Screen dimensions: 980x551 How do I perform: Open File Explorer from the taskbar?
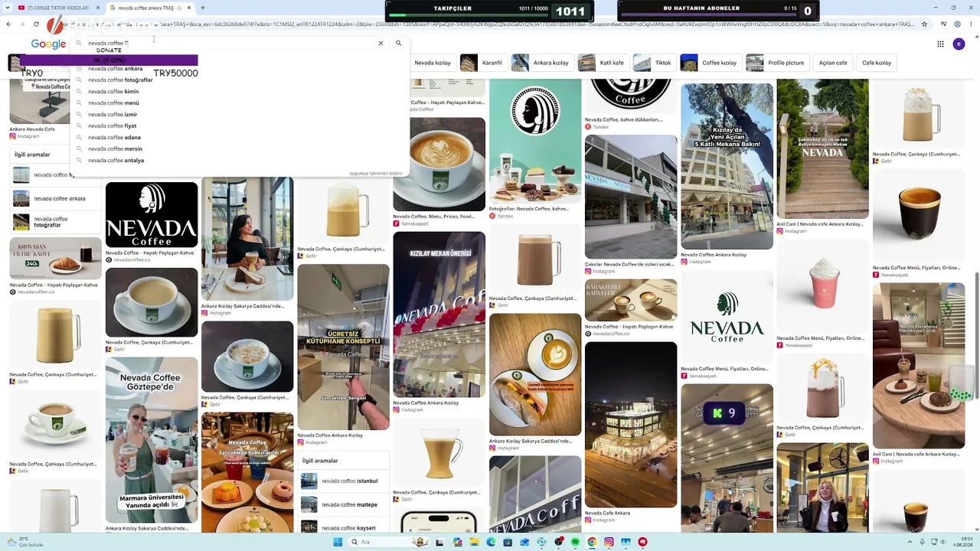coord(474,542)
